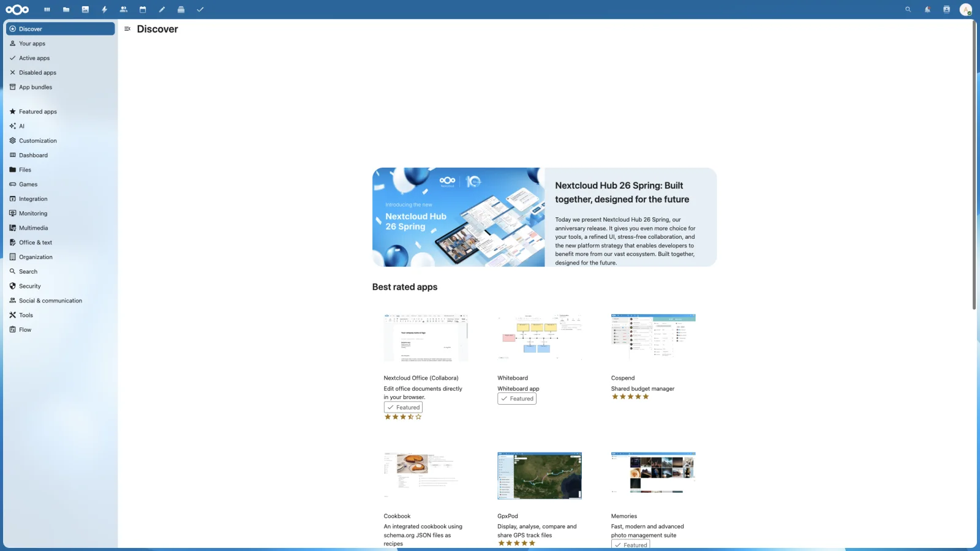Viewport: 980px width, 551px height.
Task: Open the Nextcloud Hub 26 Spring headline
Action: [622, 192]
